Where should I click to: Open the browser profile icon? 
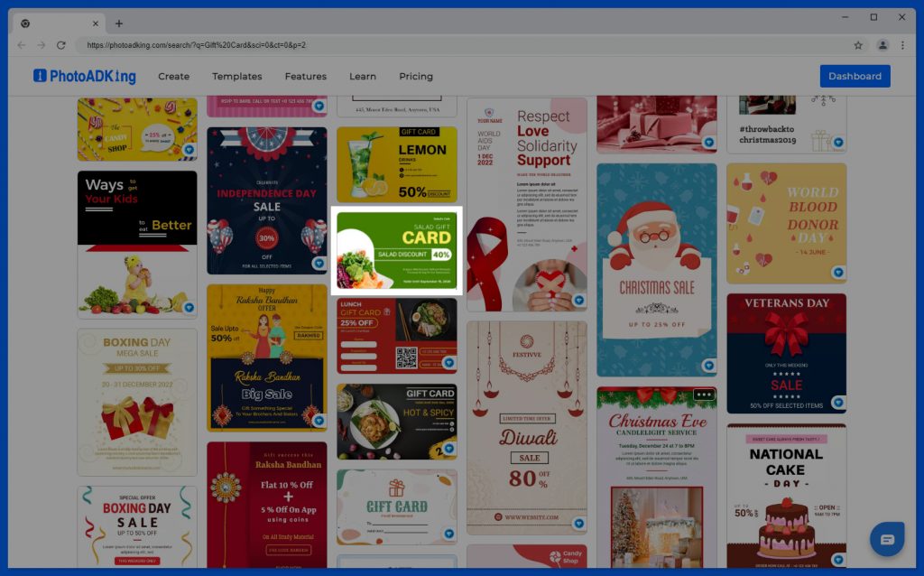[x=882, y=45]
